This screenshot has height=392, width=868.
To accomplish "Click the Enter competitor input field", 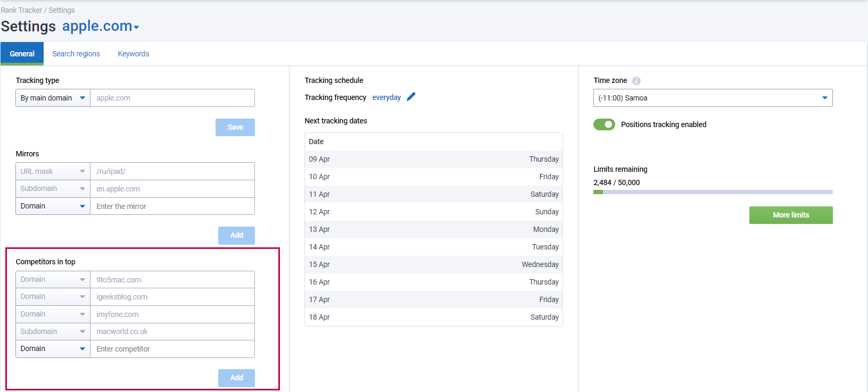I will pyautogui.click(x=172, y=349).
